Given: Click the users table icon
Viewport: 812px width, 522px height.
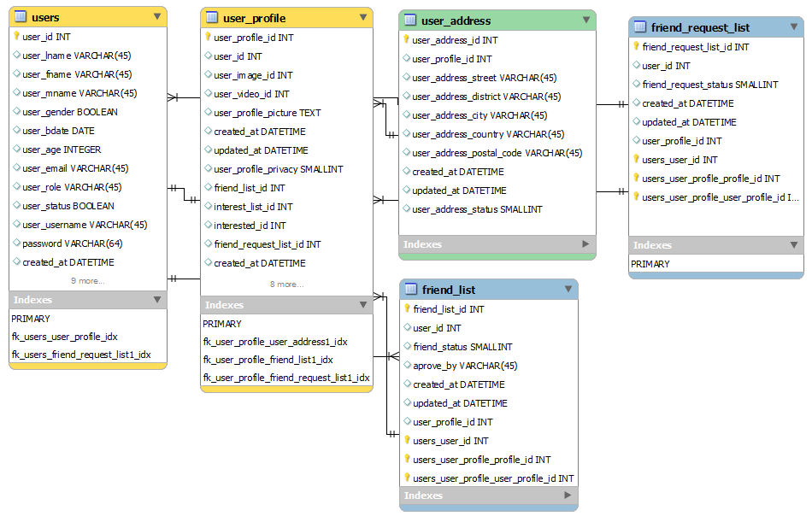Looking at the screenshot, I should (x=21, y=16).
